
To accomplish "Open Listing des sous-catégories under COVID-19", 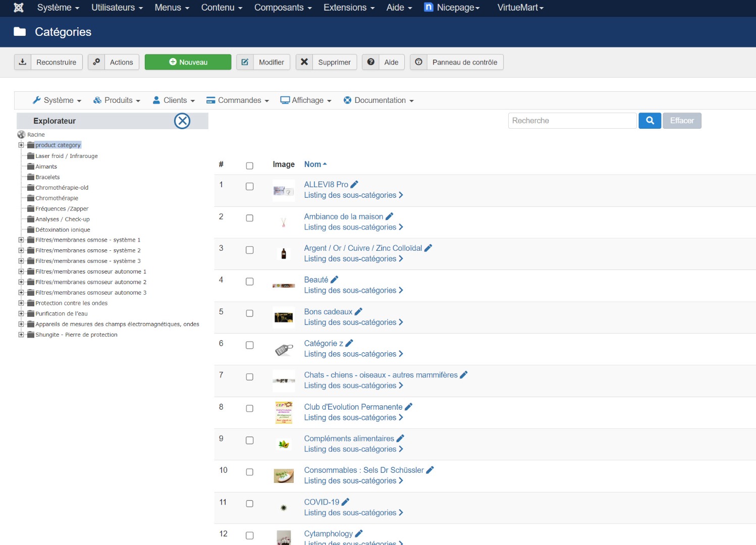I will tap(353, 513).
